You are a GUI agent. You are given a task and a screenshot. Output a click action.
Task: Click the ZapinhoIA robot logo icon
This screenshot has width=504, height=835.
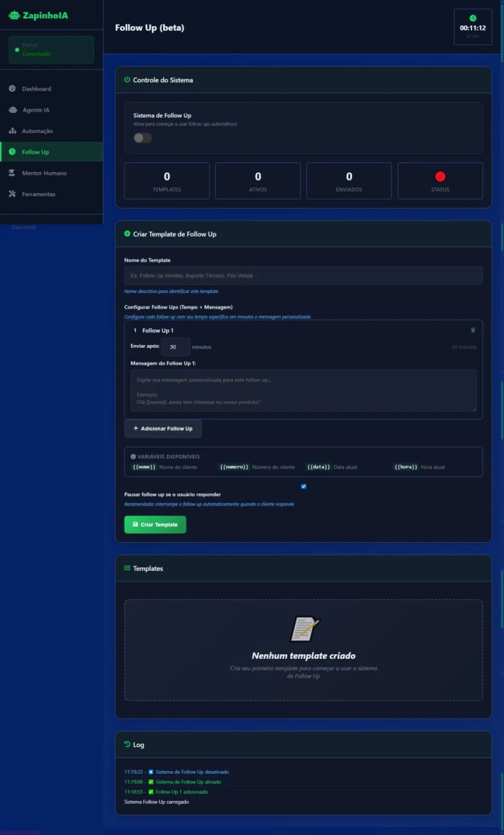[x=14, y=15]
